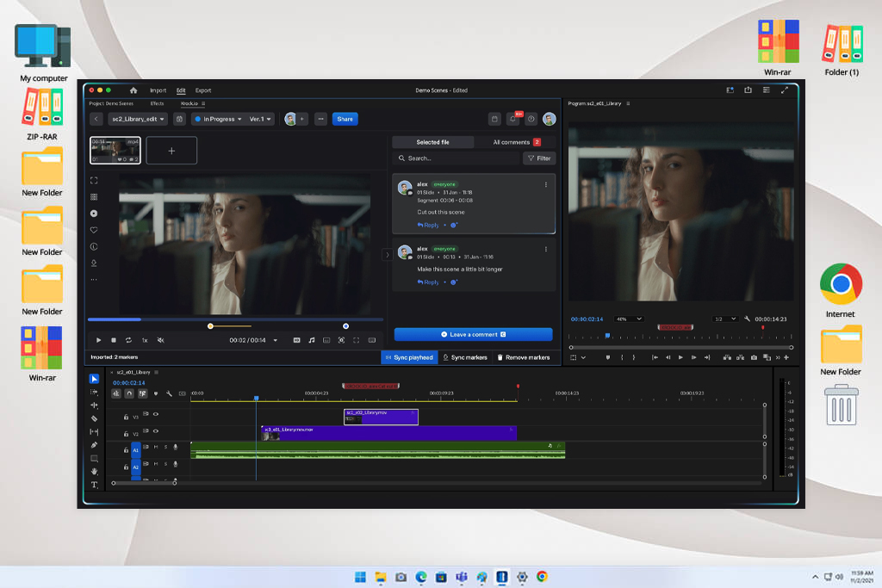Click the Leave a comment button
Screen dimensions: 882x588
(x=473, y=335)
